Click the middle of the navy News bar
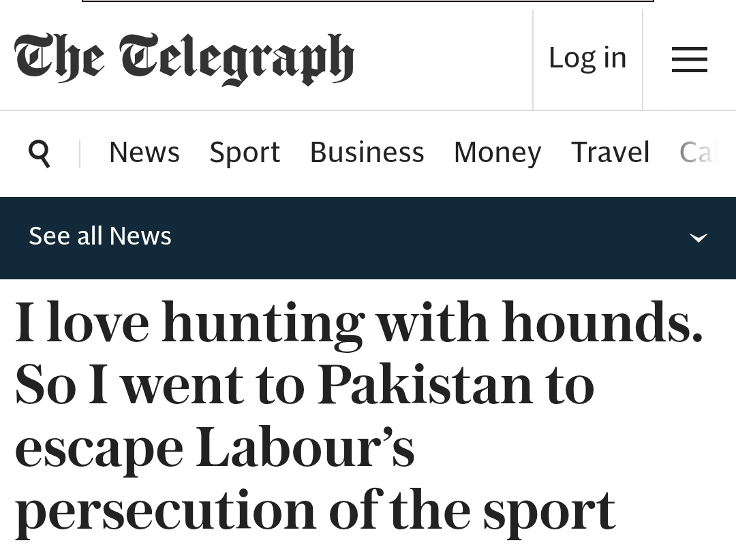Image resolution: width=736 pixels, height=560 pixels. pyautogui.click(x=368, y=238)
